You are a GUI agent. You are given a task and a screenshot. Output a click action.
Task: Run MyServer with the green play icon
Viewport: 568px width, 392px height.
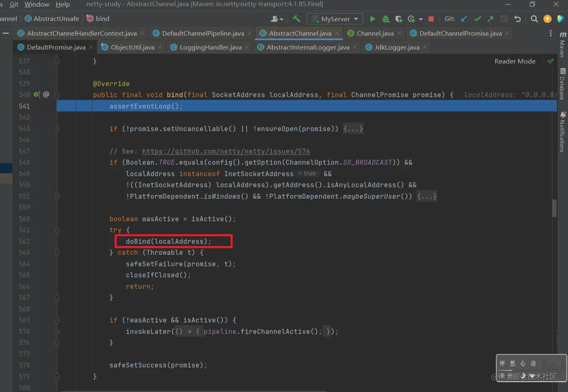click(x=373, y=19)
